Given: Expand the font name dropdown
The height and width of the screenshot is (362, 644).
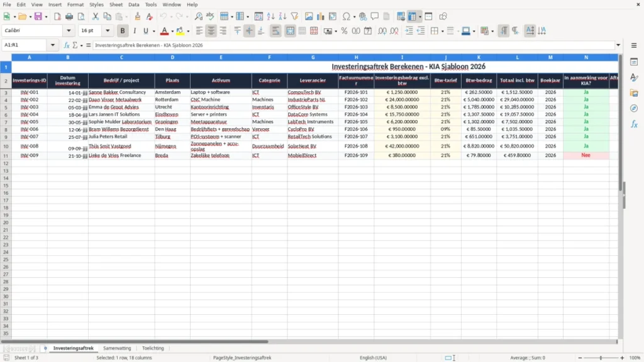Looking at the screenshot, I should (69, 31).
